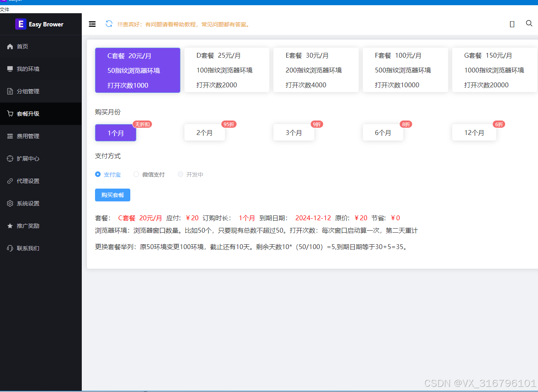
Task: Click the refresh icon in toolbar
Action: click(x=109, y=24)
